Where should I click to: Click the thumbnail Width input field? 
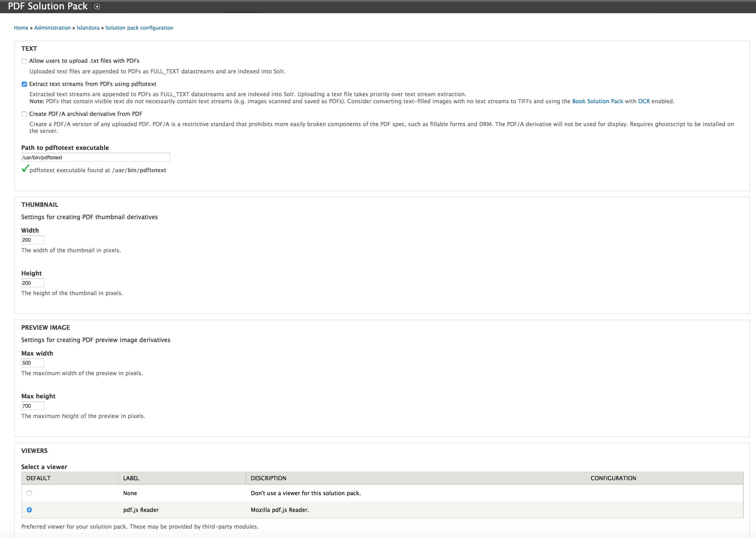pos(33,240)
